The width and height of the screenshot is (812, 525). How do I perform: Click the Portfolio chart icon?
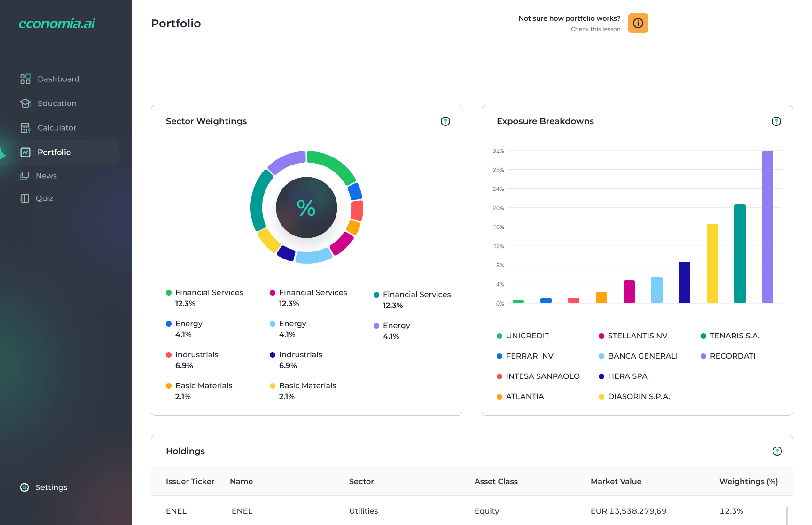25,152
